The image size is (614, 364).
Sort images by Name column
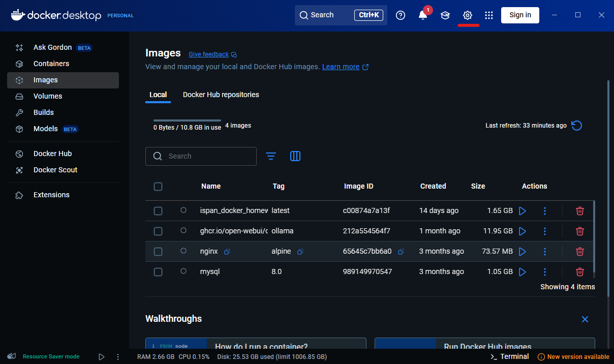[211, 186]
